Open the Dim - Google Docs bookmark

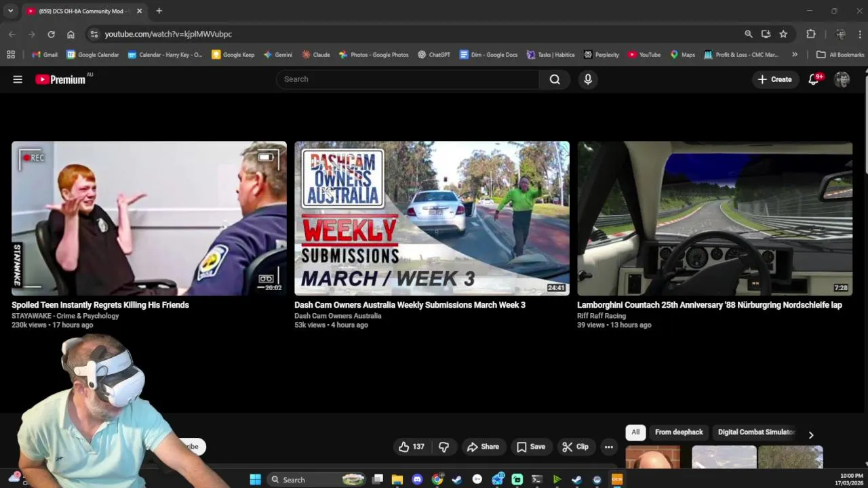[x=488, y=54]
